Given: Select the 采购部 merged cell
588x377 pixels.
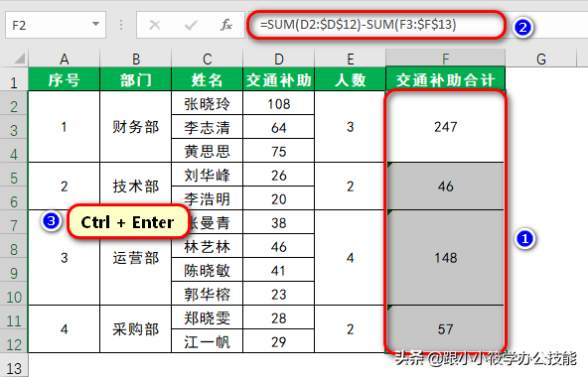Looking at the screenshot, I should 136,329.
